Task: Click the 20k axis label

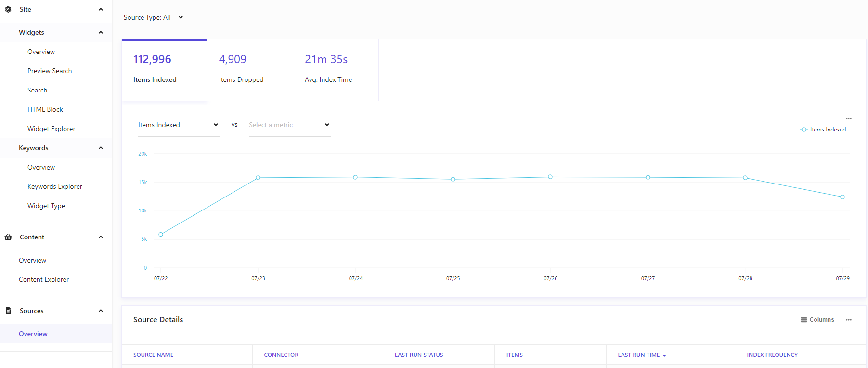Action: [143, 154]
